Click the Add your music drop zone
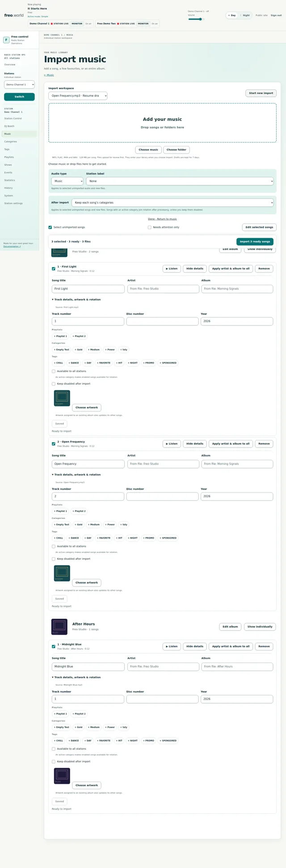The height and width of the screenshot is (868, 286). pos(163,123)
